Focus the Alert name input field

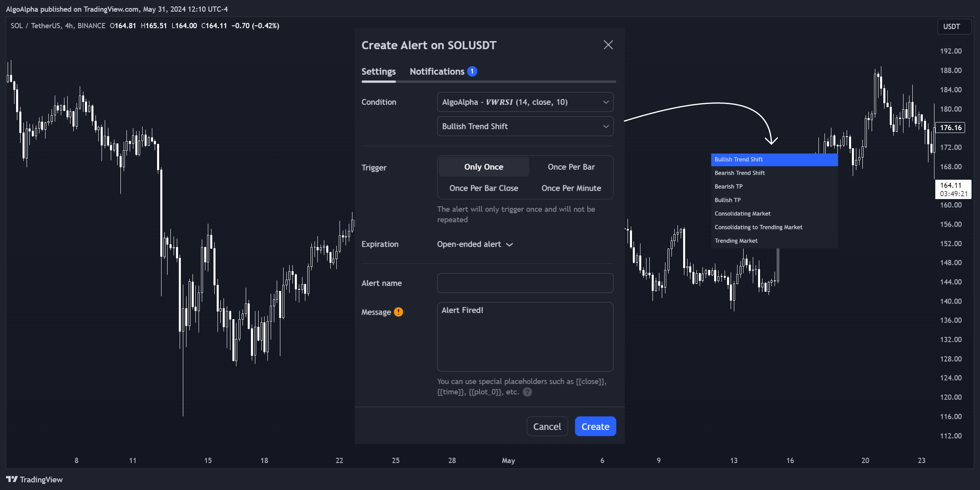525,283
